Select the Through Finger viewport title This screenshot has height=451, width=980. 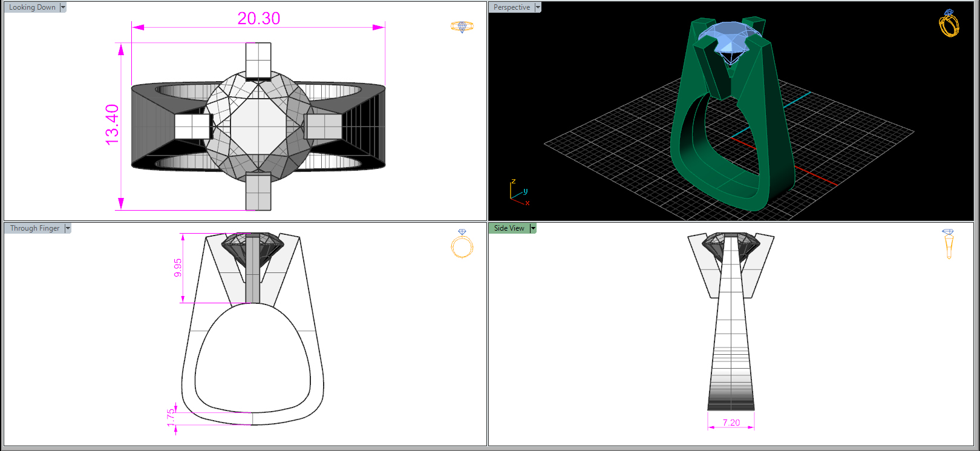click(35, 228)
